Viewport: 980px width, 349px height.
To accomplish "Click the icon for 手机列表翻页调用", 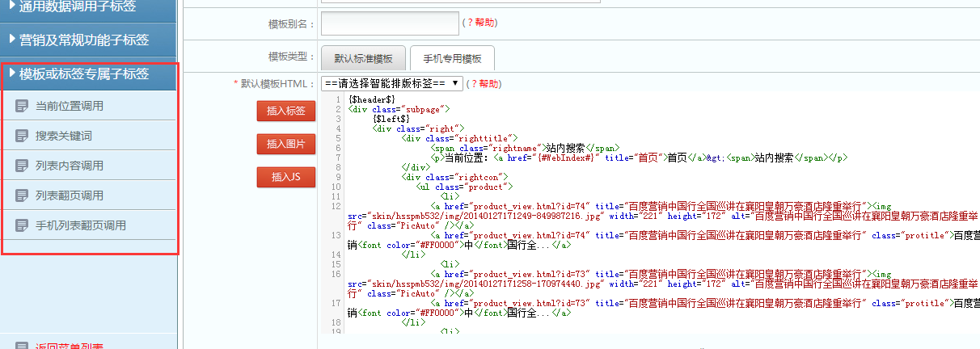I will pyautogui.click(x=22, y=225).
